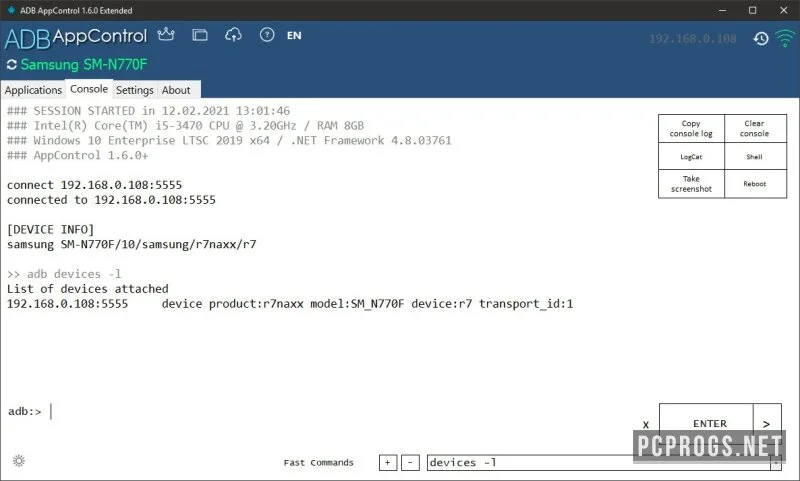This screenshot has width=800, height=481.
Task: Open the help question mark icon
Action: 267,35
